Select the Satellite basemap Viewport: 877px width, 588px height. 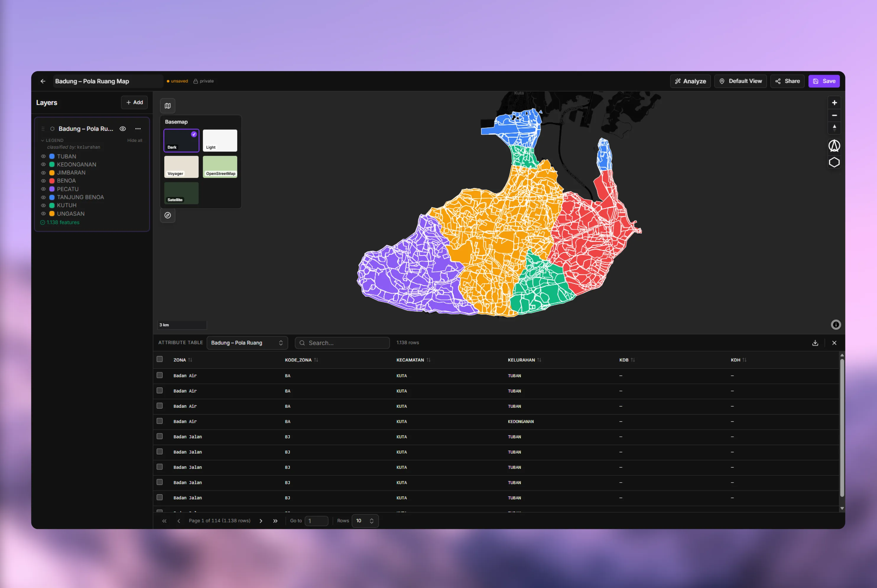181,193
